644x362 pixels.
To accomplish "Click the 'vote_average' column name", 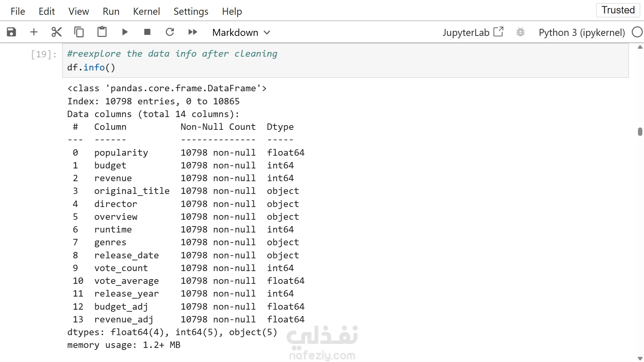I will [127, 281].
